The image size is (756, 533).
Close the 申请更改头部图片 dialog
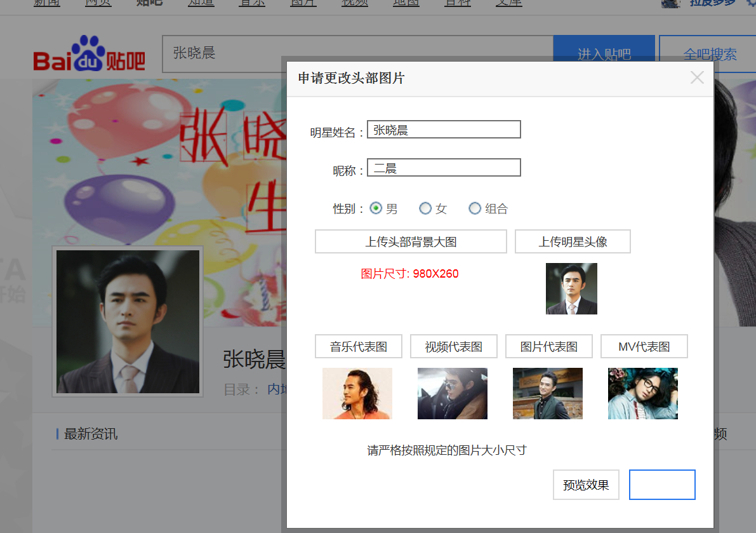pos(697,77)
